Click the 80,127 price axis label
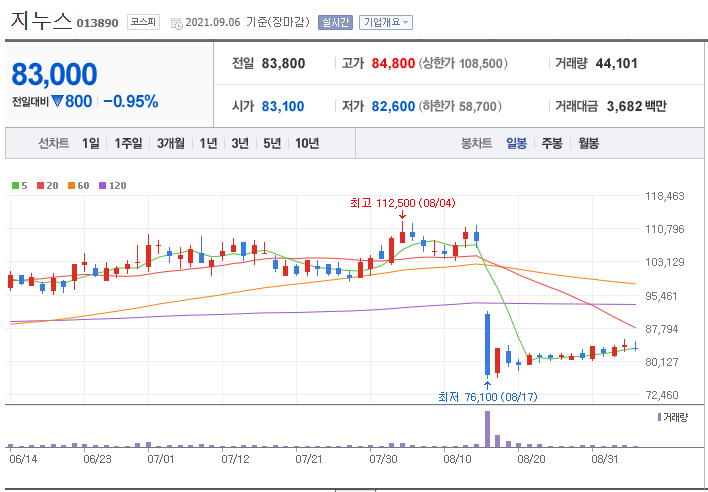Viewport: 708px width, 492px height. click(x=662, y=362)
